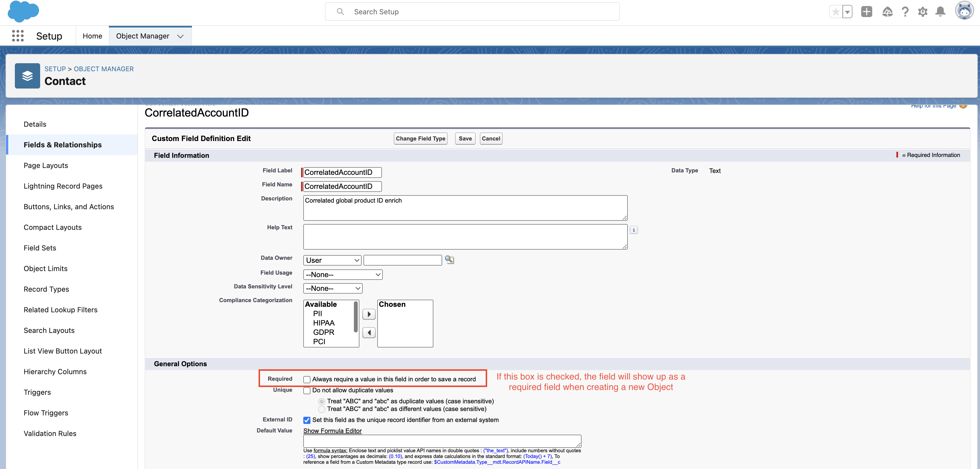Switch to the Object Manager tab

coord(143,36)
